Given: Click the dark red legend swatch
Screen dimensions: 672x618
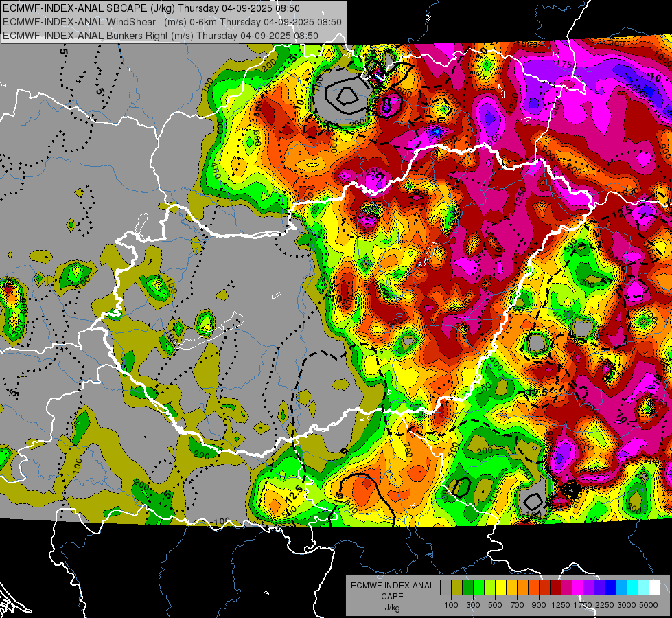Looking at the screenshot, I should pyautogui.click(x=555, y=588).
